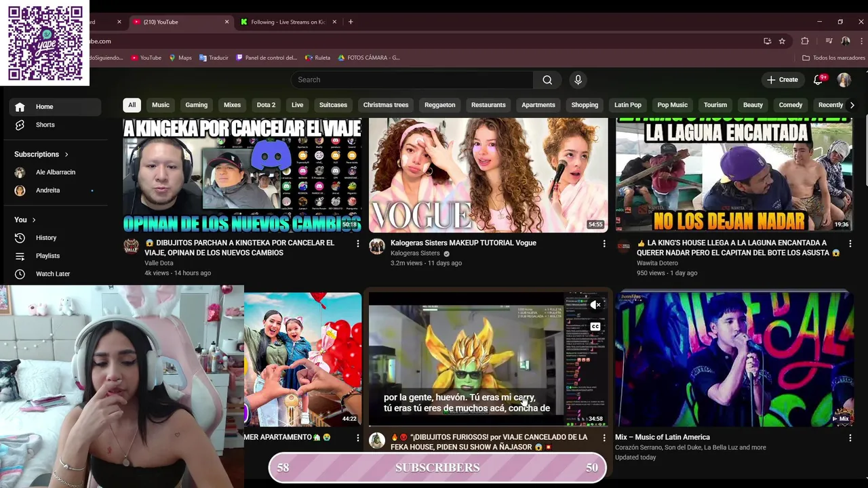
Task: Select the Mixes filter chip
Action: click(x=233, y=105)
